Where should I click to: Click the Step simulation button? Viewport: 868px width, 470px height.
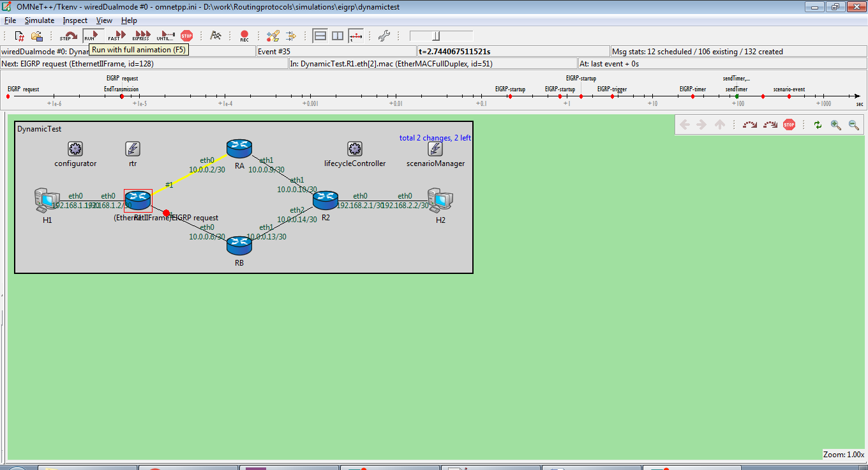(68, 36)
